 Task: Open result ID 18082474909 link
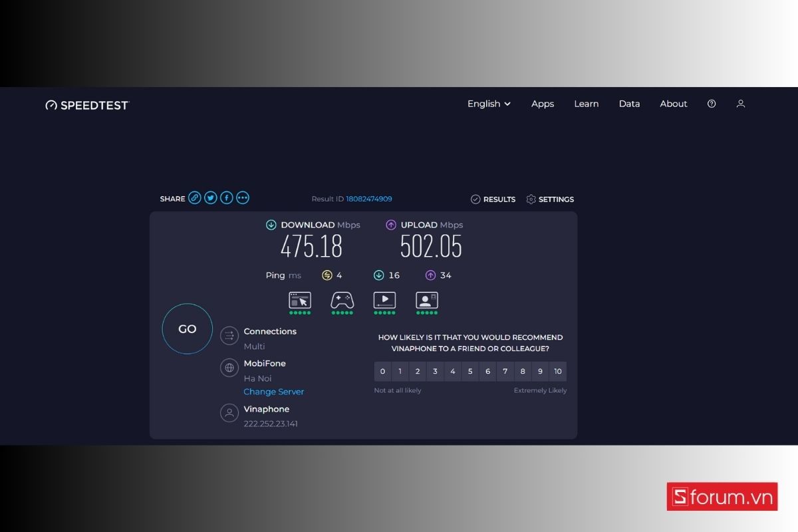(369, 199)
